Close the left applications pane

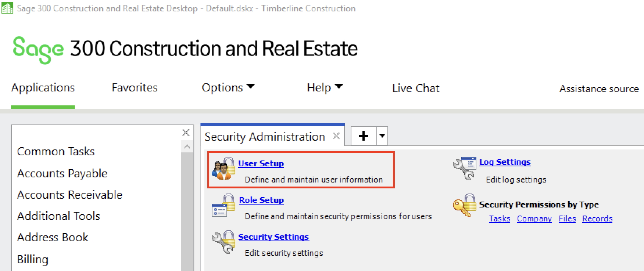(x=186, y=133)
